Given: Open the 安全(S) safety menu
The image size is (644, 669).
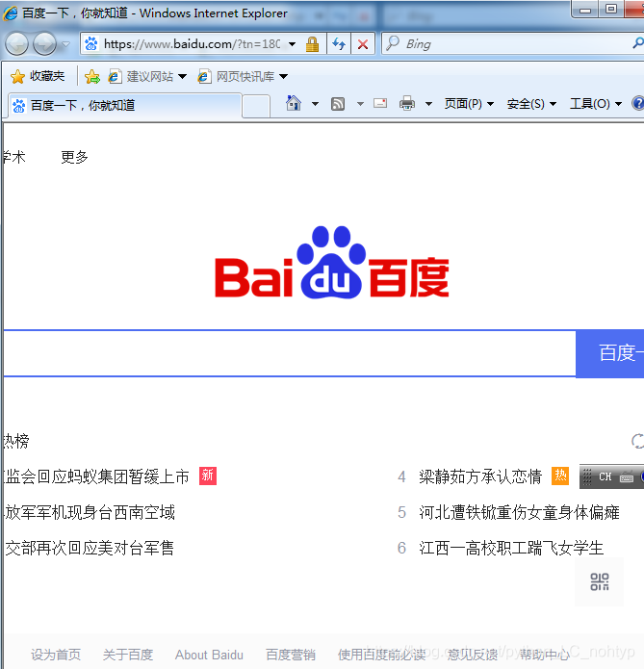Looking at the screenshot, I should click(x=531, y=104).
